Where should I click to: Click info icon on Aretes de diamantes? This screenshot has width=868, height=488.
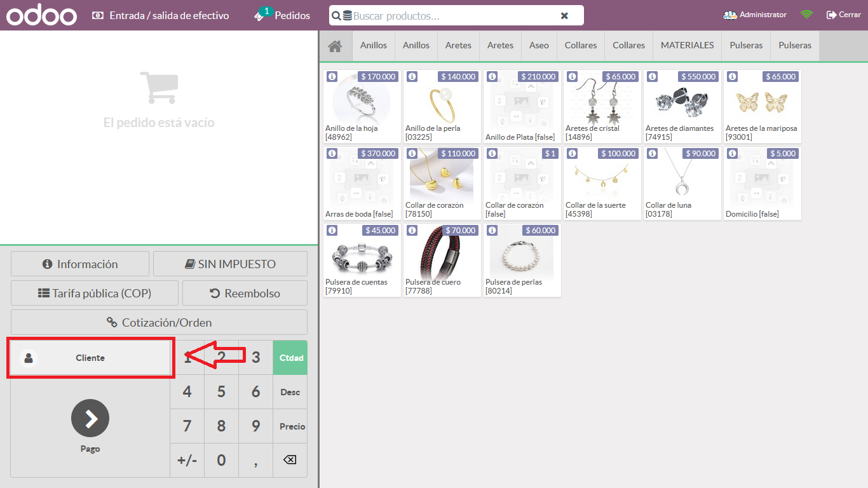coord(653,76)
